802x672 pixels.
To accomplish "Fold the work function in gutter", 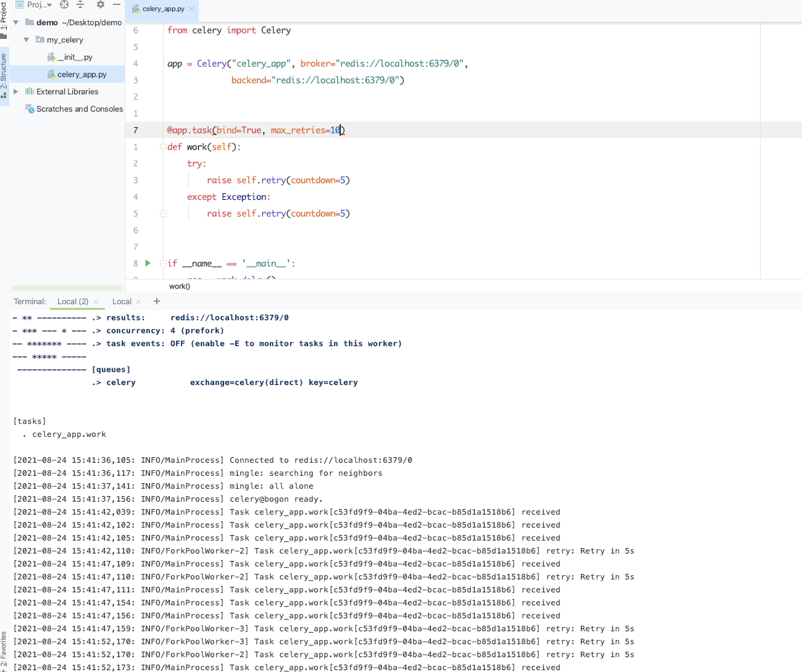I will [163, 147].
